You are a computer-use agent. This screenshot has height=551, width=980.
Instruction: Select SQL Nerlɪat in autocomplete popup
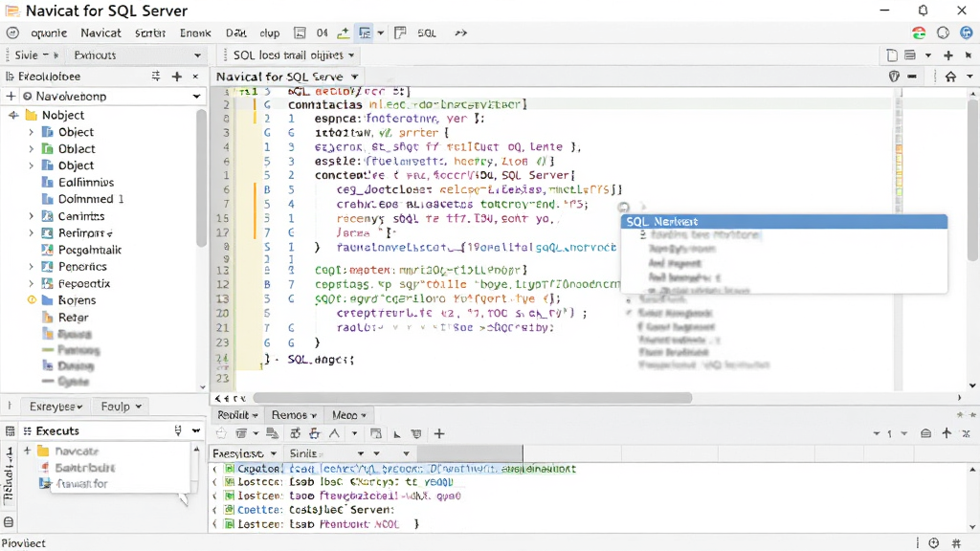click(784, 222)
